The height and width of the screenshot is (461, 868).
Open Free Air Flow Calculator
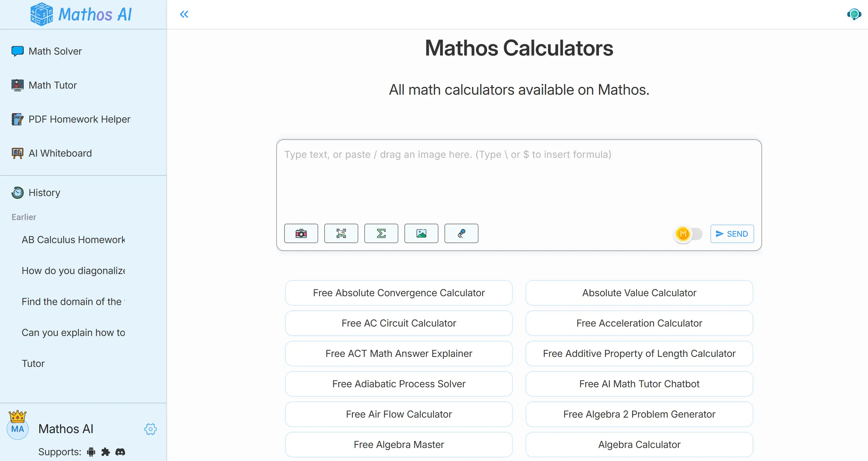[x=399, y=414]
